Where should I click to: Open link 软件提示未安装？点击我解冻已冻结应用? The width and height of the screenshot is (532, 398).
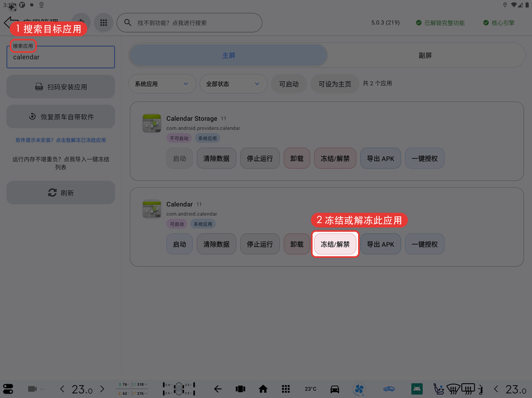[61, 140]
